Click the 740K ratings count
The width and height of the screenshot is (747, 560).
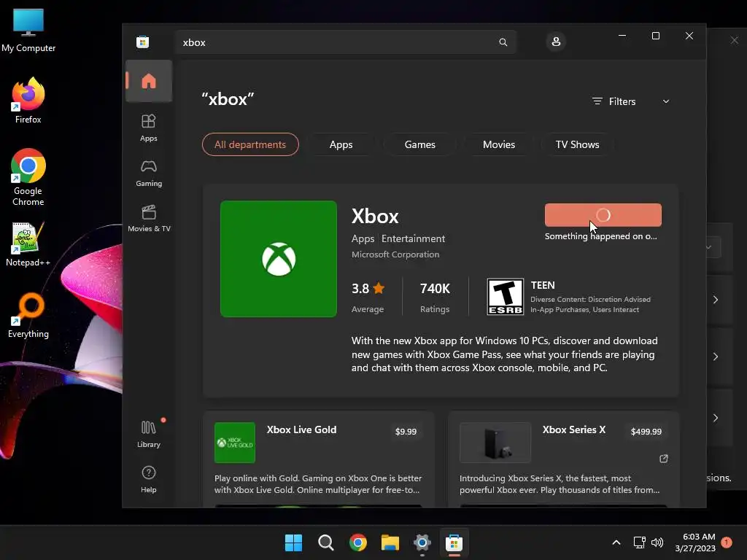tap(435, 289)
